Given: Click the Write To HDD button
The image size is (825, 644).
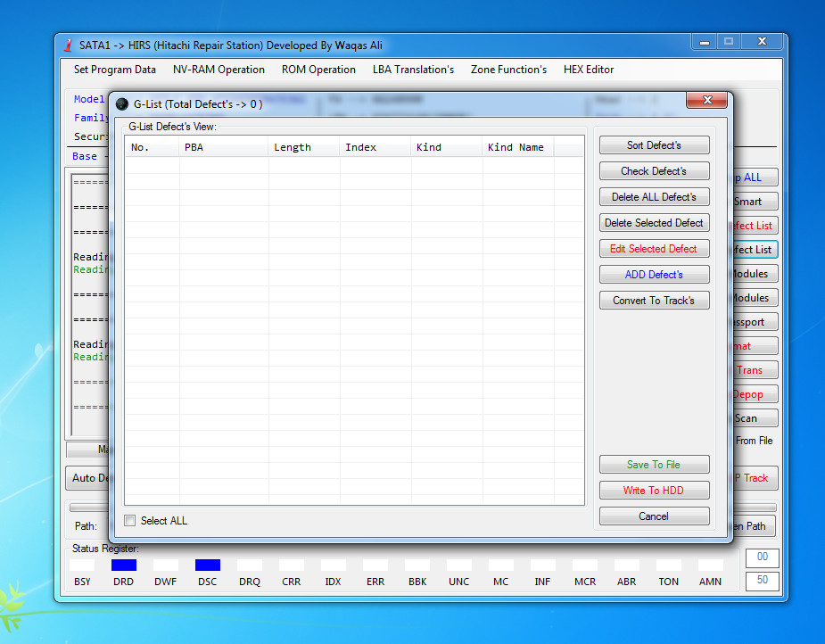Looking at the screenshot, I should [654, 491].
